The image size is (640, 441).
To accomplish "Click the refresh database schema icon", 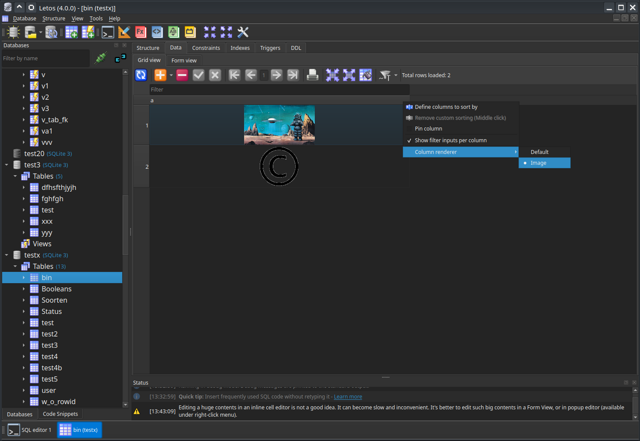I will (51, 32).
